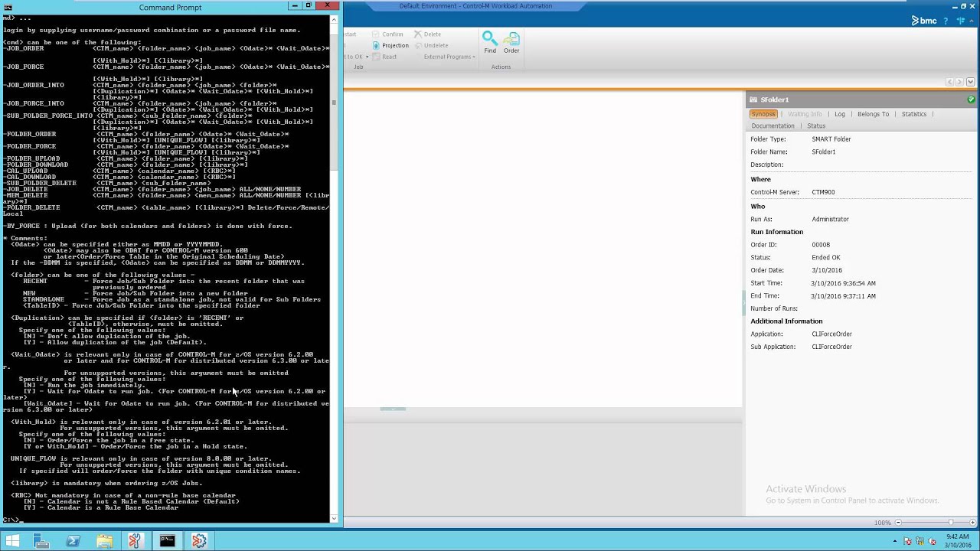Click the Order icon in Actions
This screenshot has height=551, width=980.
tap(511, 38)
